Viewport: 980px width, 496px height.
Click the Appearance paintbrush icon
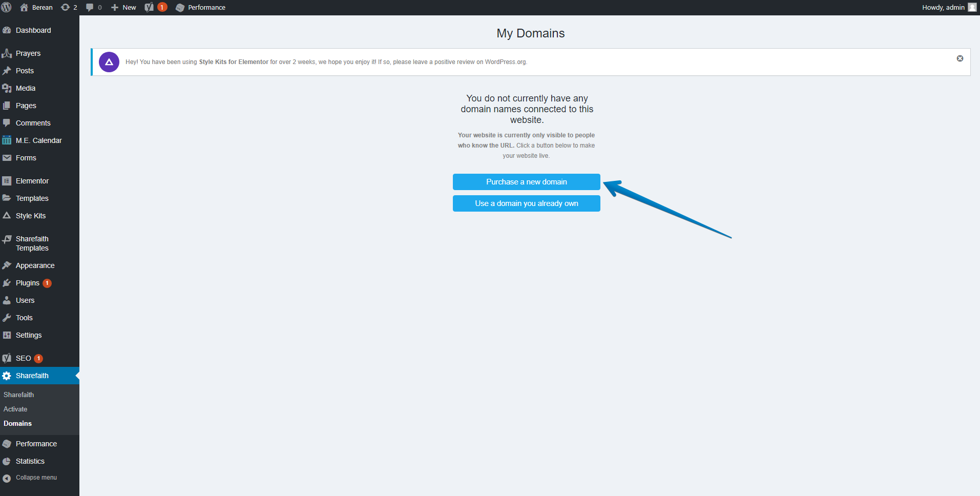[x=7, y=265]
